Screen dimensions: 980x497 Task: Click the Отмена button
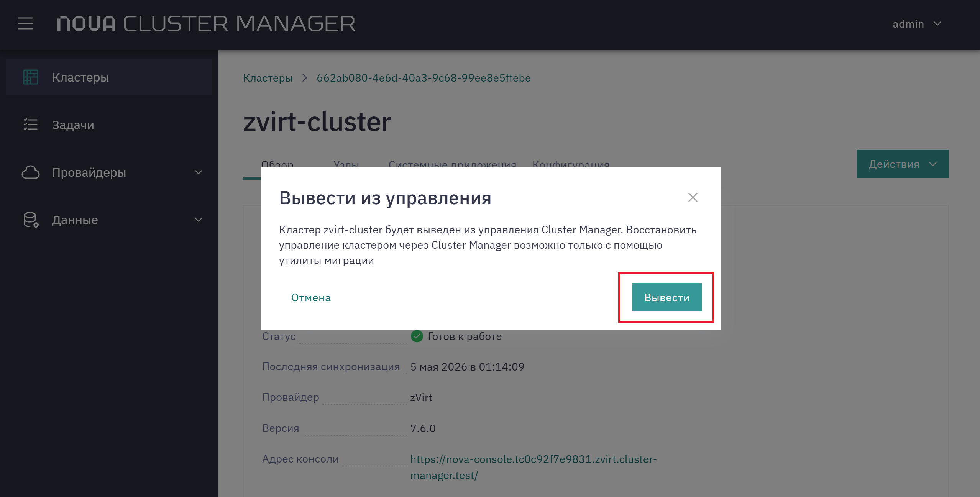tap(311, 297)
